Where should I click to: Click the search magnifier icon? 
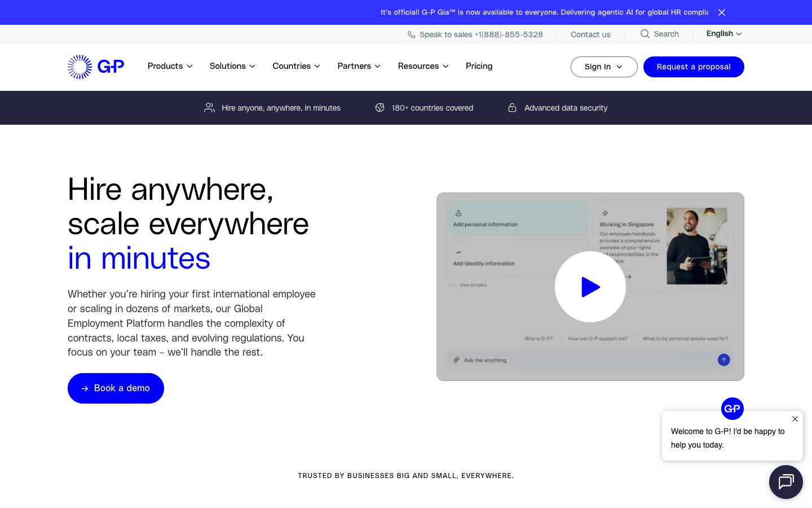pos(645,34)
